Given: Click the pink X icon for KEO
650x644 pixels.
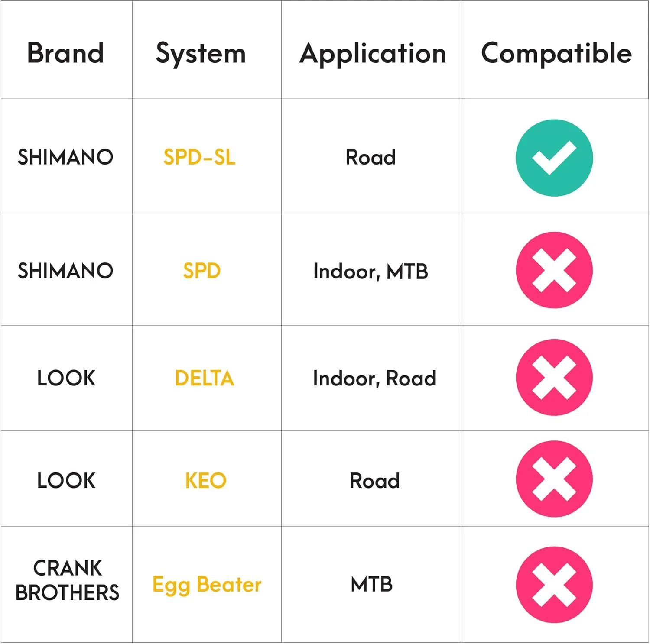Looking at the screenshot, I should pyautogui.click(x=554, y=479).
